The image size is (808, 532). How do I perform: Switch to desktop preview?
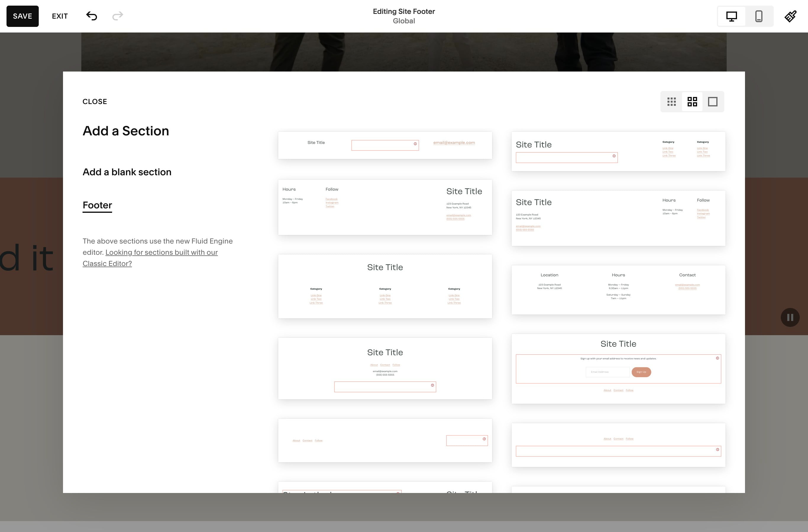(731, 16)
